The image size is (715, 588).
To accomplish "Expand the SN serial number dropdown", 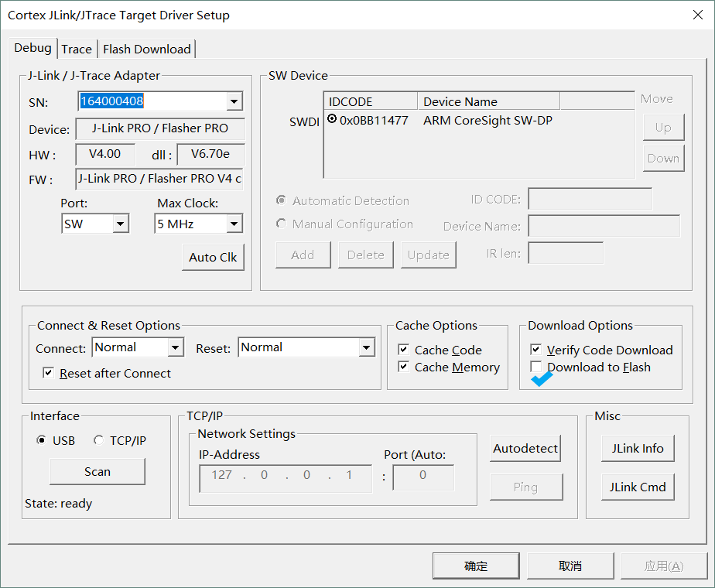I will click(x=234, y=101).
